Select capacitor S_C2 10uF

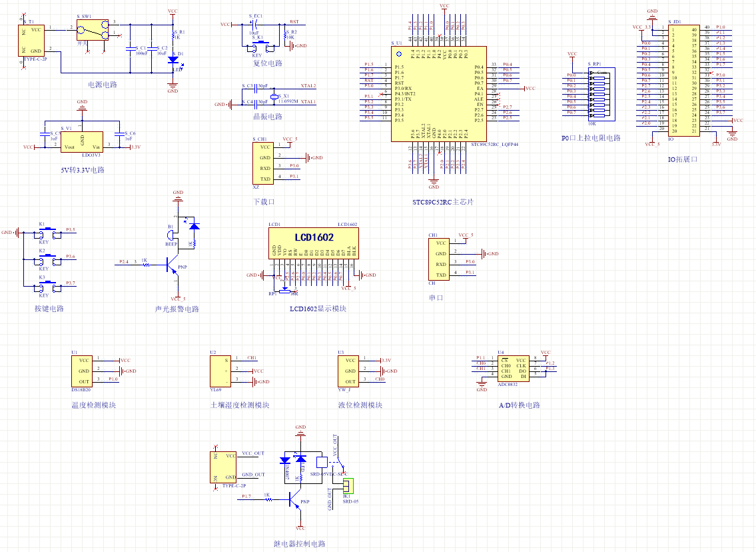click(151, 48)
